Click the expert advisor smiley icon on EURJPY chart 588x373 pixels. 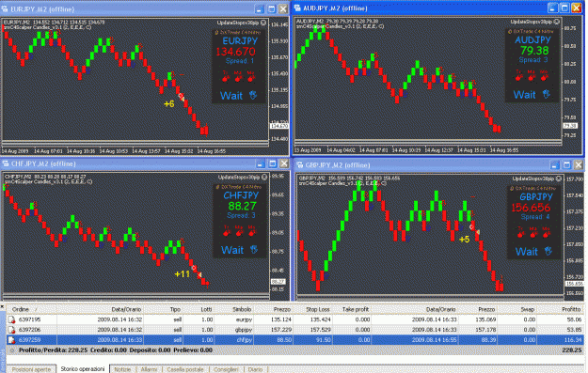tap(263, 23)
